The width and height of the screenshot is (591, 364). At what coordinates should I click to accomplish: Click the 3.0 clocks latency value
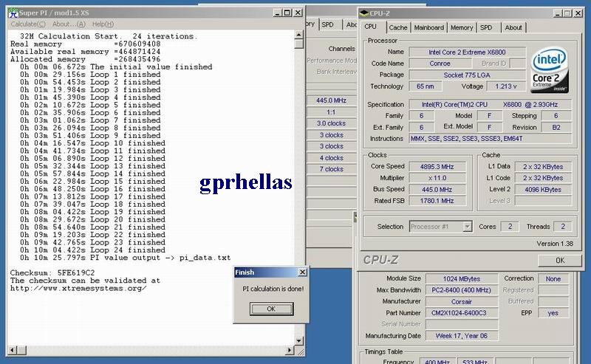coord(331,123)
